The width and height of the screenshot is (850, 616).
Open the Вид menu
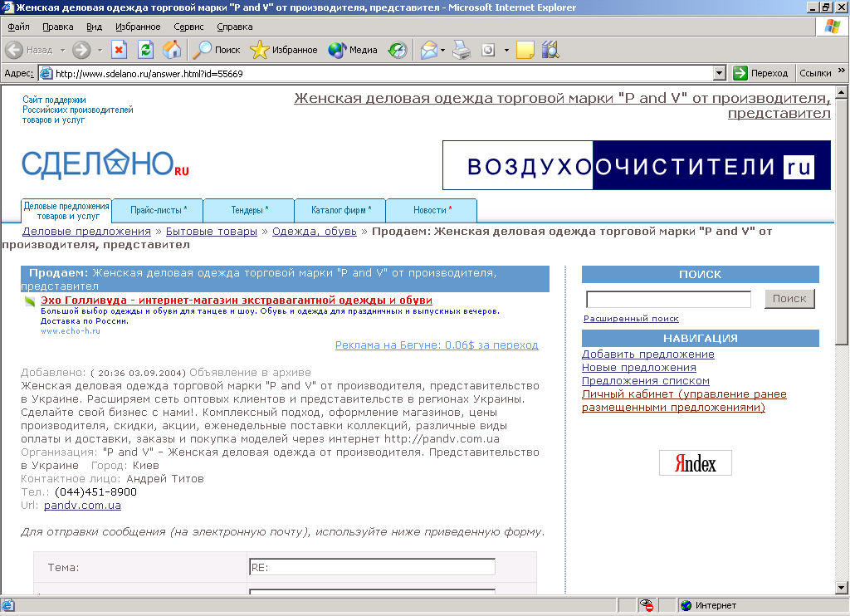point(94,27)
